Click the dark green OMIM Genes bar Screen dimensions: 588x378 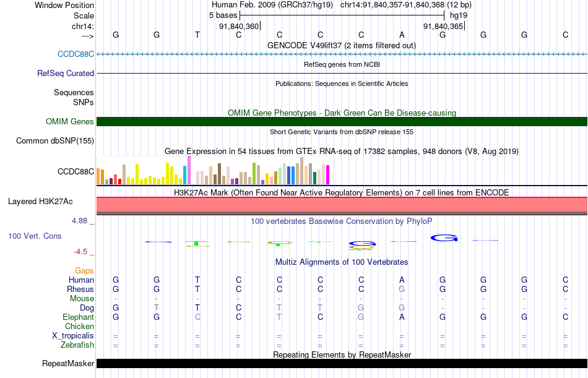pyautogui.click(x=342, y=121)
